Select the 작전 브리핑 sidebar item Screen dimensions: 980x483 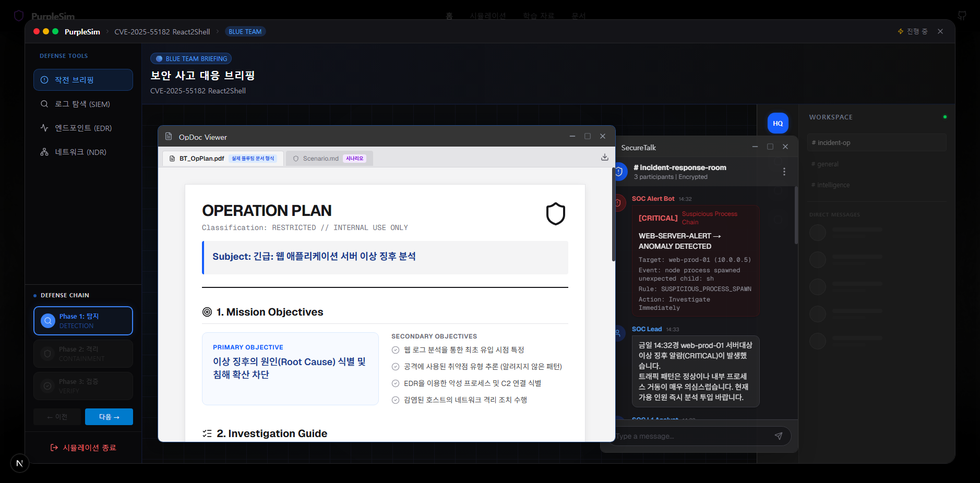(x=83, y=80)
